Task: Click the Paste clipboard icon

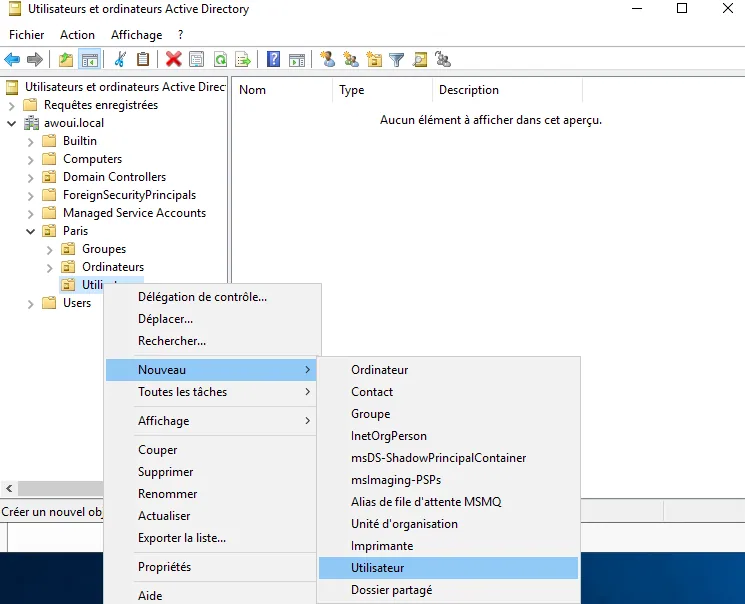Action: (143, 59)
